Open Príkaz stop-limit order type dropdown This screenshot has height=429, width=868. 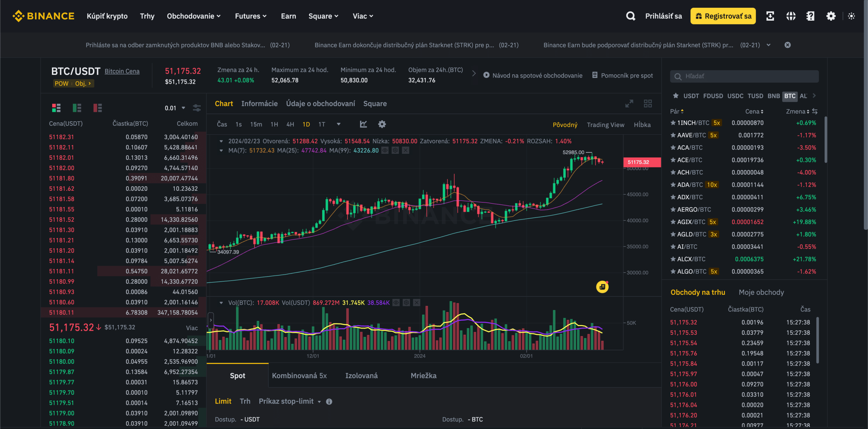pos(290,402)
